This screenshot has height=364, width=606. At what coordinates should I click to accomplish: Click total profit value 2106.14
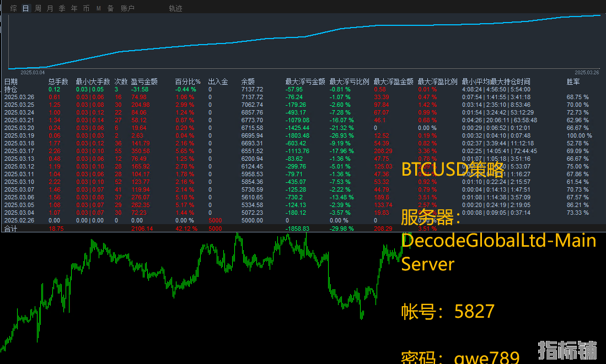pyautogui.click(x=142, y=229)
